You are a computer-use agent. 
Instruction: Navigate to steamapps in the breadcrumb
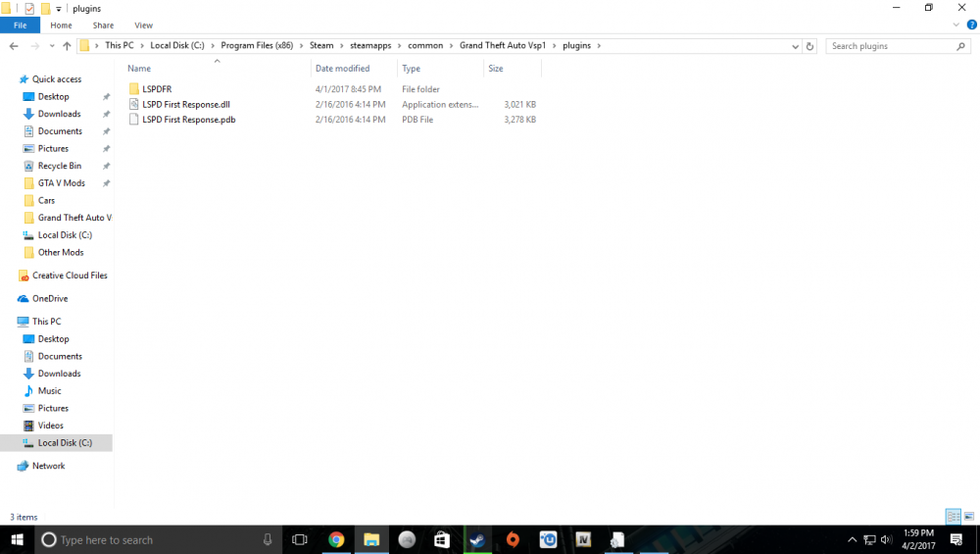coord(370,46)
